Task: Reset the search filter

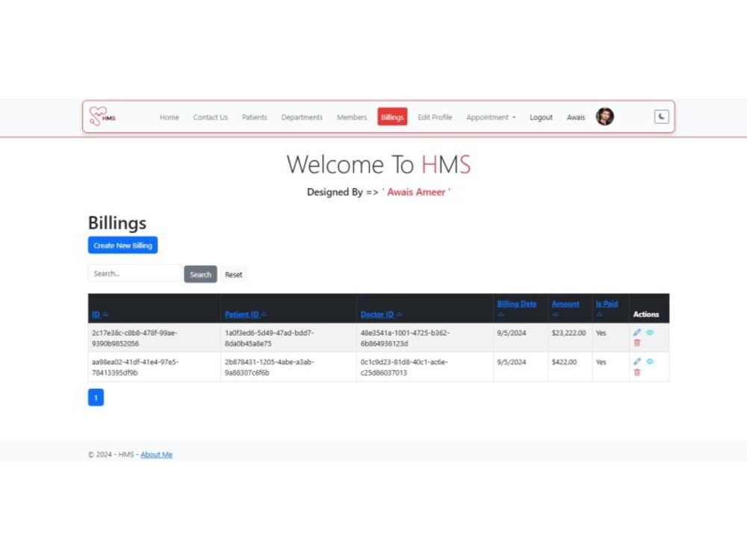Action: point(233,275)
